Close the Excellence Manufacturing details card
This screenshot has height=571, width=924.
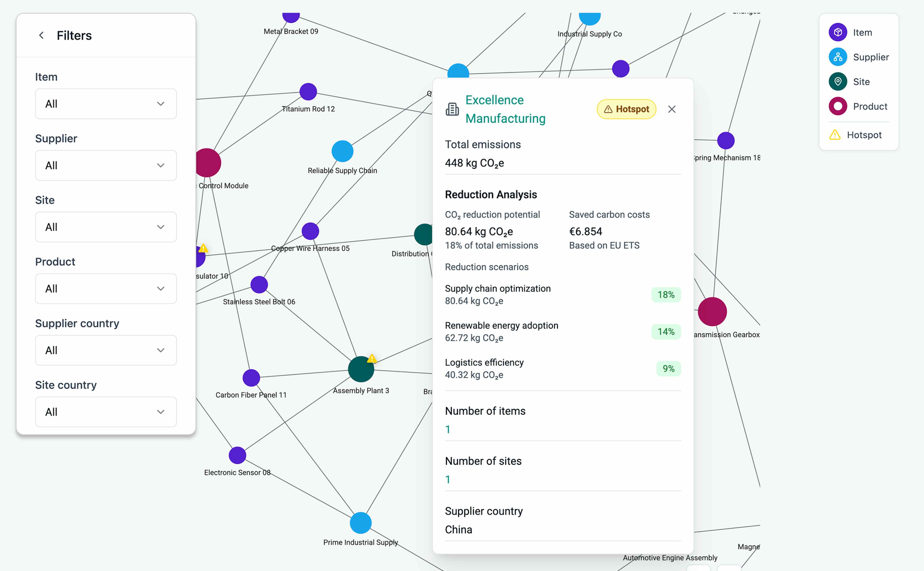[x=672, y=109]
